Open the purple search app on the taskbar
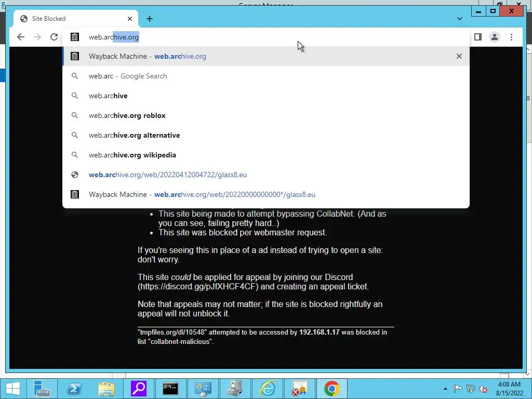The width and height of the screenshot is (532, 399). pos(138,389)
